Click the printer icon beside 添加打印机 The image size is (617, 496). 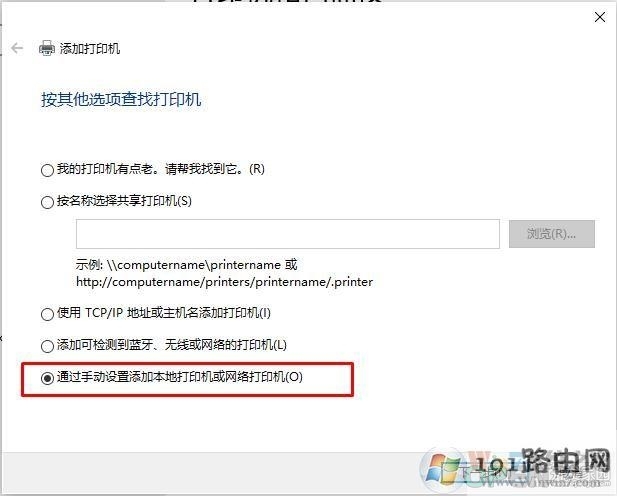tap(47, 48)
